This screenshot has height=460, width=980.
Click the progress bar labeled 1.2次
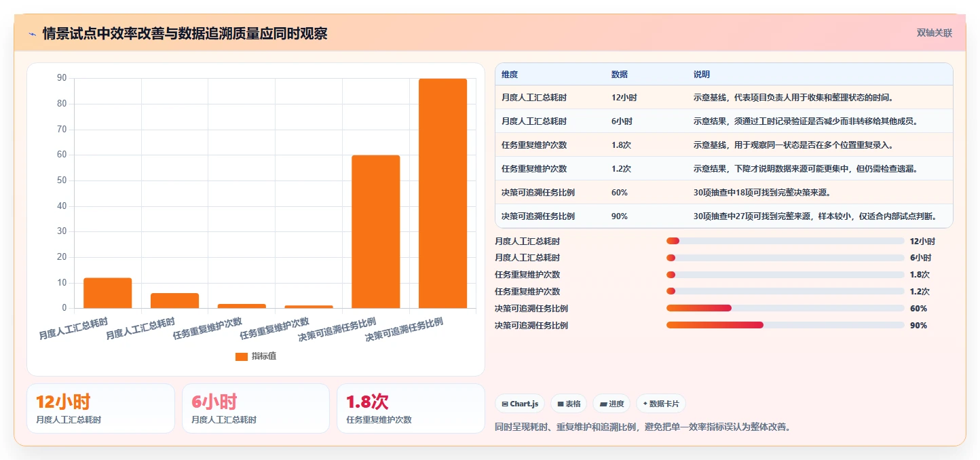pyautogui.click(x=785, y=292)
